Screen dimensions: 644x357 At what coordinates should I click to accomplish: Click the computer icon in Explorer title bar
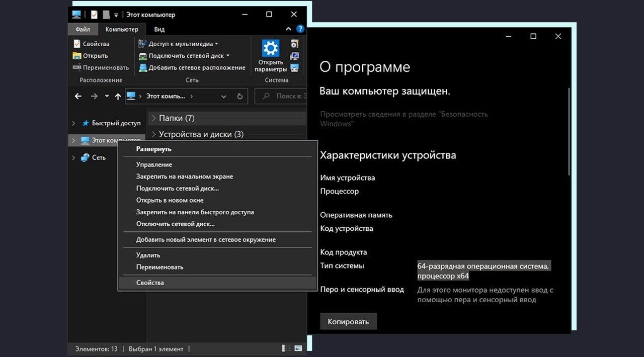77,15
